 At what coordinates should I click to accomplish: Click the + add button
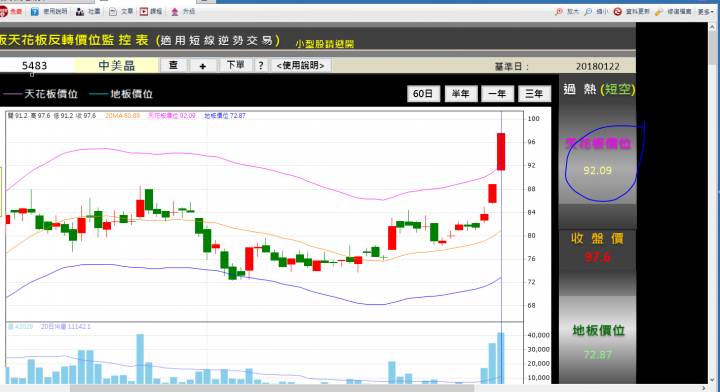point(202,65)
